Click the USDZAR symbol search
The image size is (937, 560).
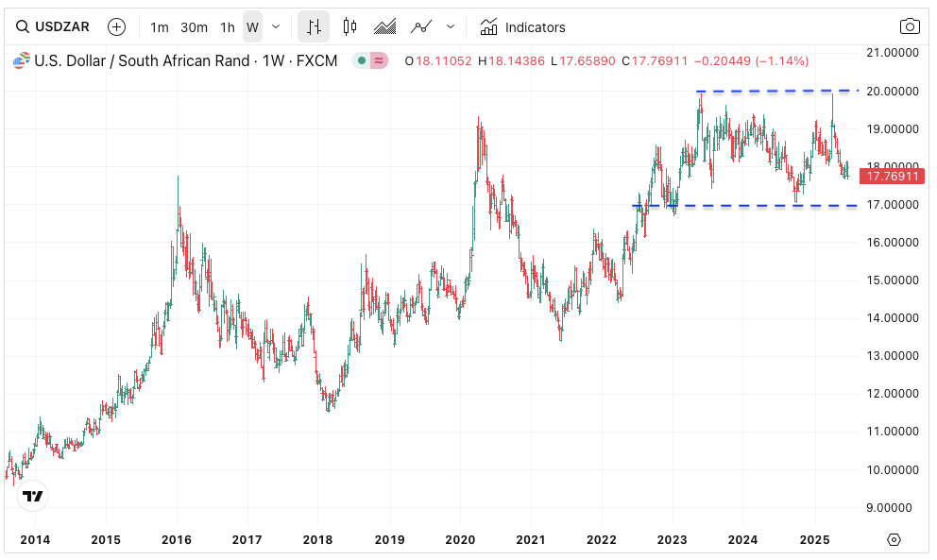point(53,27)
